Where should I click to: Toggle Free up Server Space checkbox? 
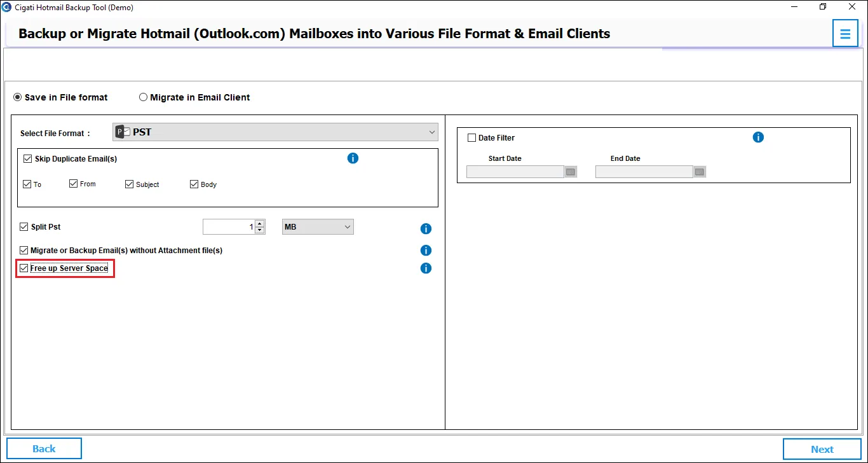point(24,268)
